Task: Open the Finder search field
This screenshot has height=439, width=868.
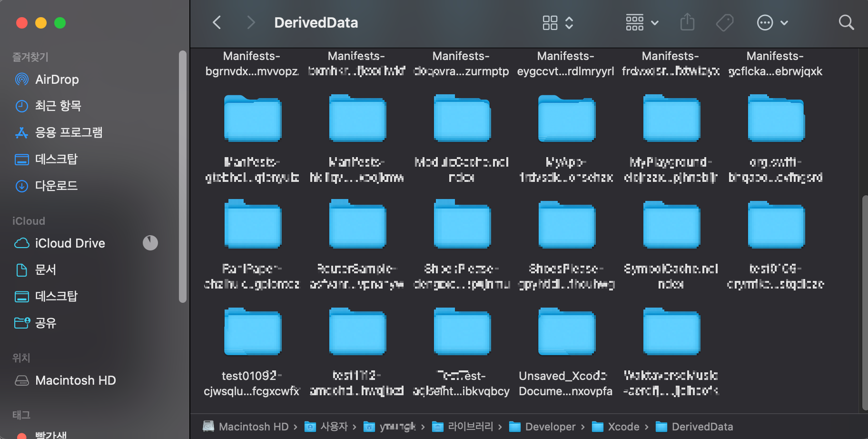Action: click(846, 22)
